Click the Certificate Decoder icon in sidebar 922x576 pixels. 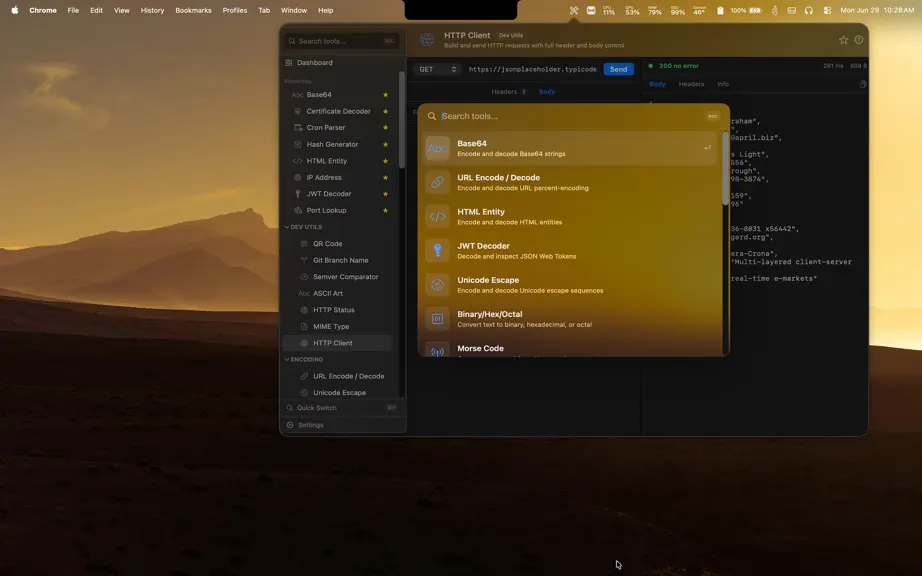point(298,111)
